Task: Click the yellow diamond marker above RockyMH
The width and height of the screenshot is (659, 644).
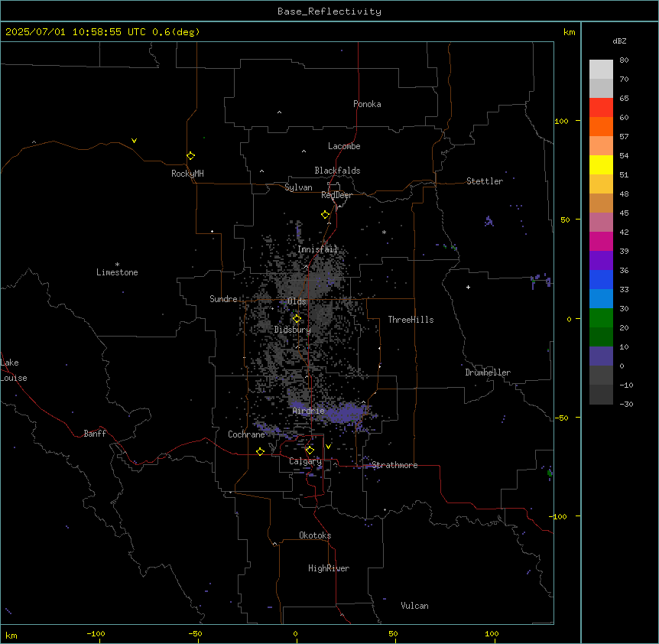Action: (190, 155)
